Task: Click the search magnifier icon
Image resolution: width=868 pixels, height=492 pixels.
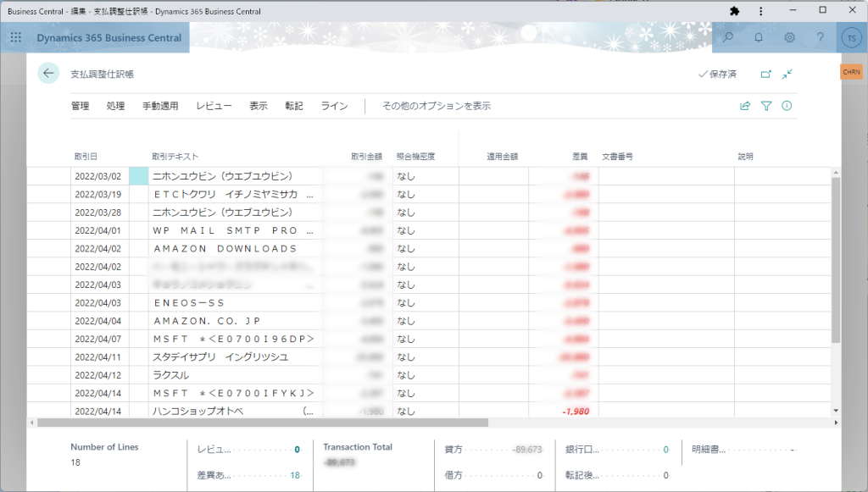Action: (728, 37)
